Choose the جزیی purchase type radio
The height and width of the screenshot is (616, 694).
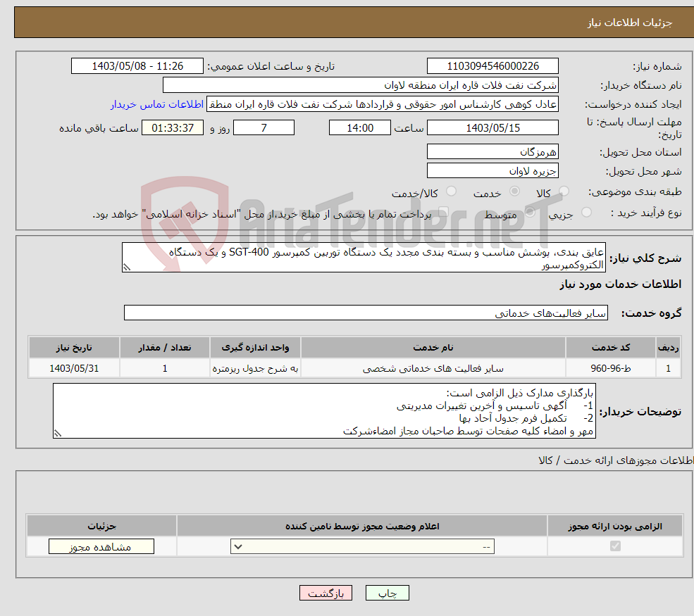click(586, 213)
